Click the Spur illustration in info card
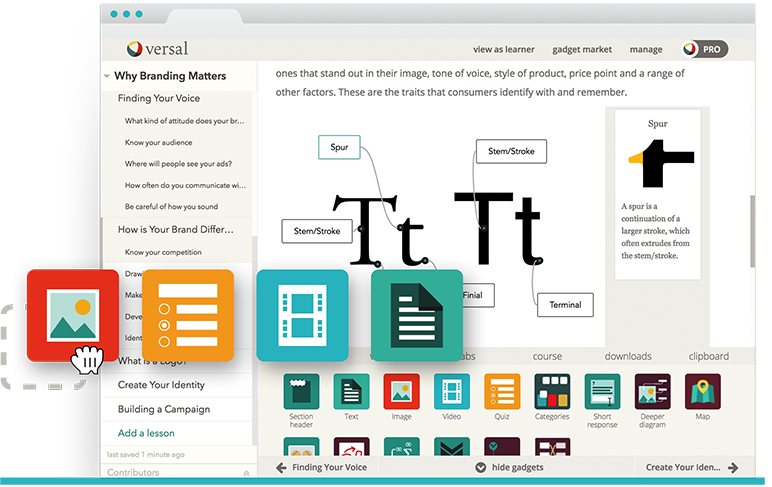Screen dimensions: 772x487 [x=662, y=163]
